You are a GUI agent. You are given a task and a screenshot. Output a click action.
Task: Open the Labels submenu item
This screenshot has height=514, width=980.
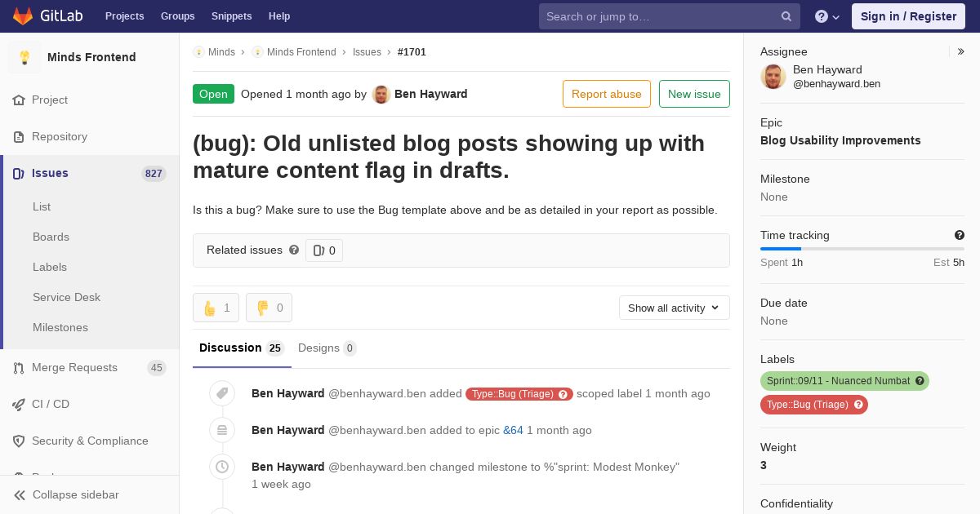(50, 267)
